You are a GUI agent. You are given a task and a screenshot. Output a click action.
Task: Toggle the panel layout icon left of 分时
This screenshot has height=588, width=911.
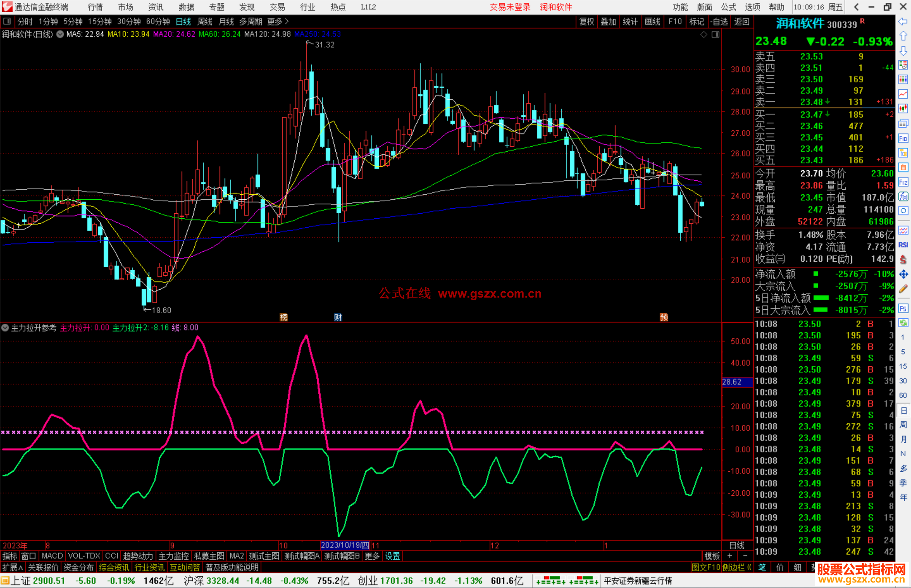coord(7,21)
